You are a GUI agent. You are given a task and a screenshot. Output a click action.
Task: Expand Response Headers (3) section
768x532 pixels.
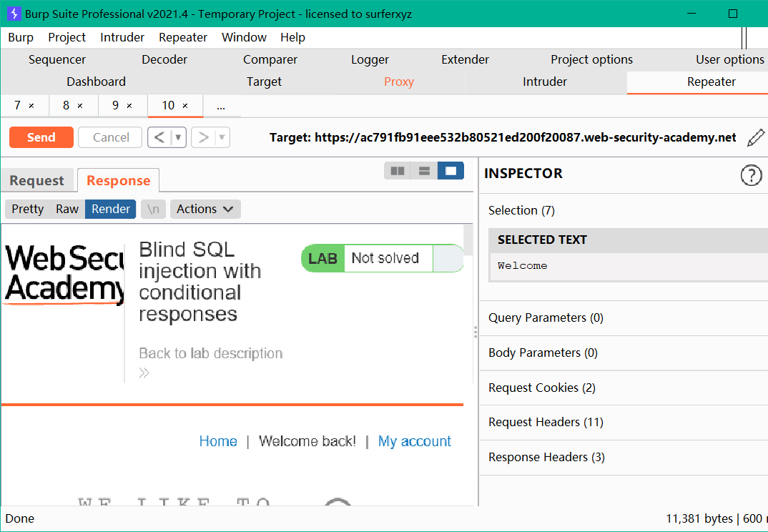pos(623,458)
